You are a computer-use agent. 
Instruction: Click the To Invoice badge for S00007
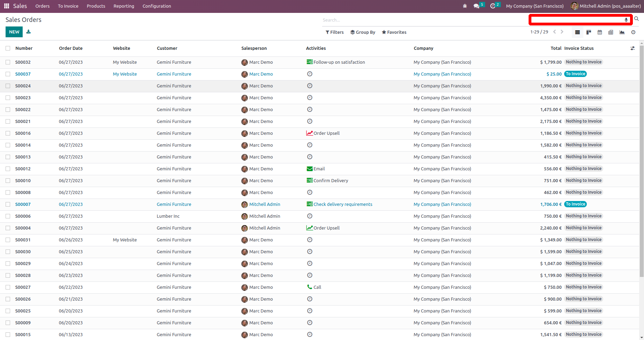[x=575, y=204]
